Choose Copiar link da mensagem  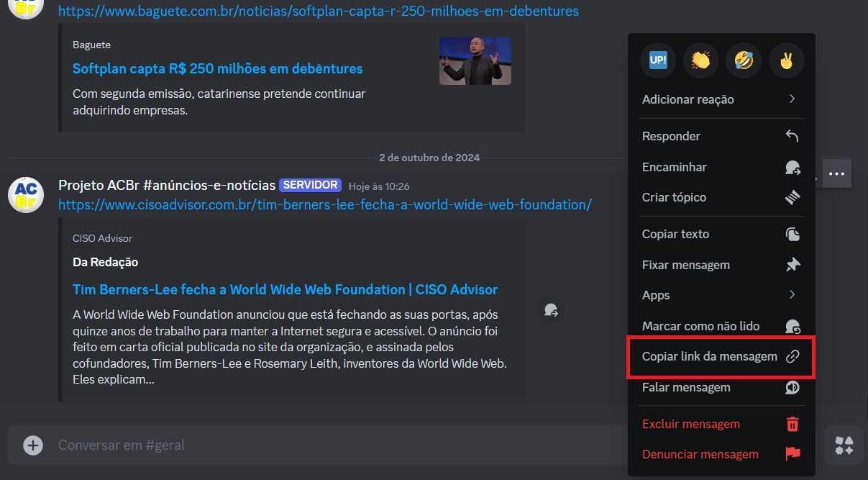(x=721, y=356)
